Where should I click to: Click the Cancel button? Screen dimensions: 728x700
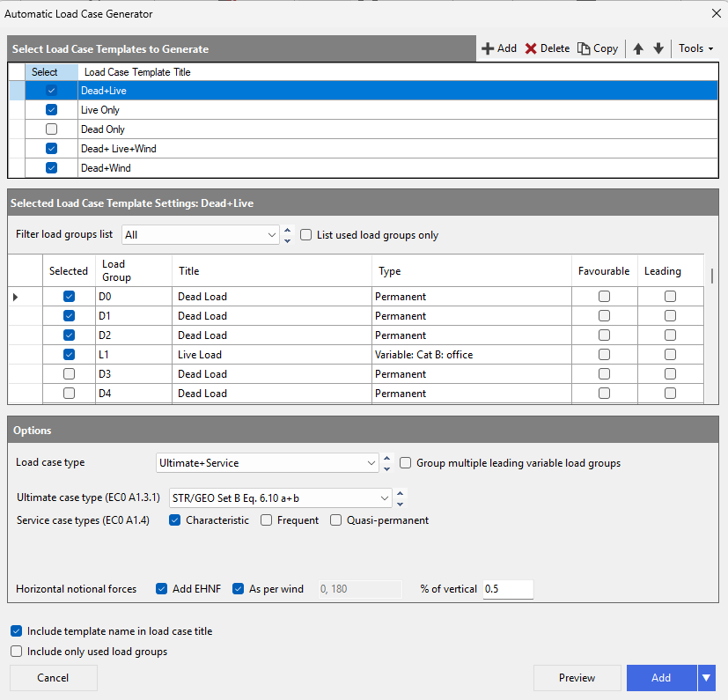[x=53, y=678]
